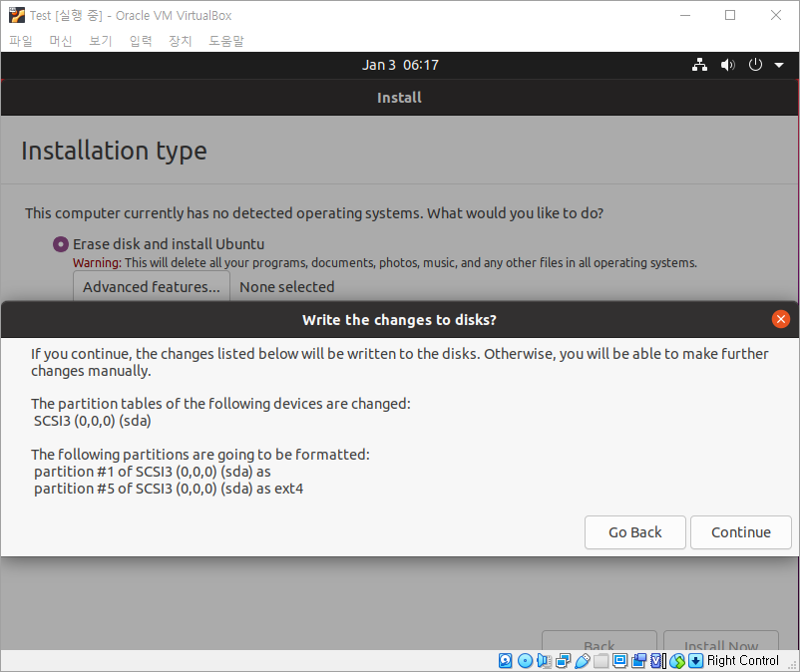
Task: Open the 도움말 menu
Action: (226, 41)
